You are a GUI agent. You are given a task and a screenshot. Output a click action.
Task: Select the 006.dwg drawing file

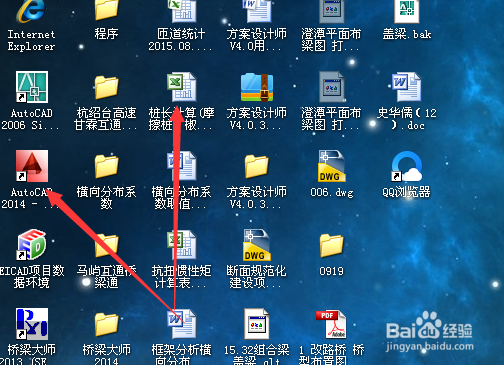tap(332, 166)
